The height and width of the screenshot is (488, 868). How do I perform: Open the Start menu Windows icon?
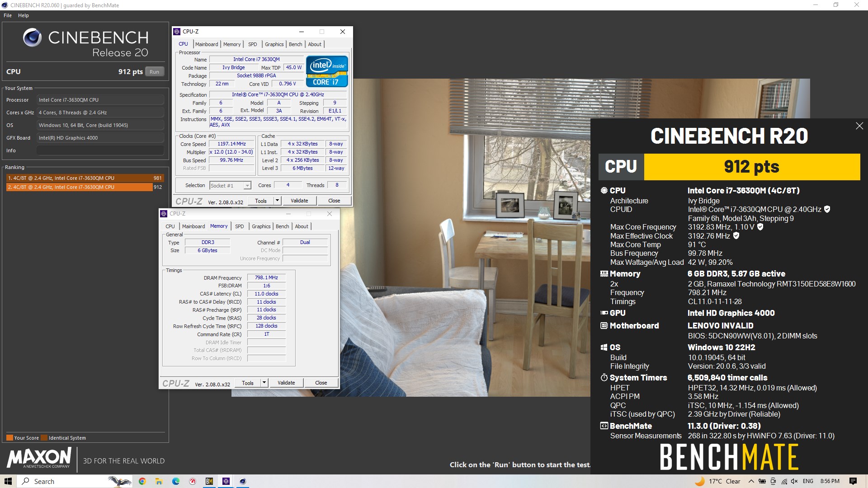coord(8,481)
